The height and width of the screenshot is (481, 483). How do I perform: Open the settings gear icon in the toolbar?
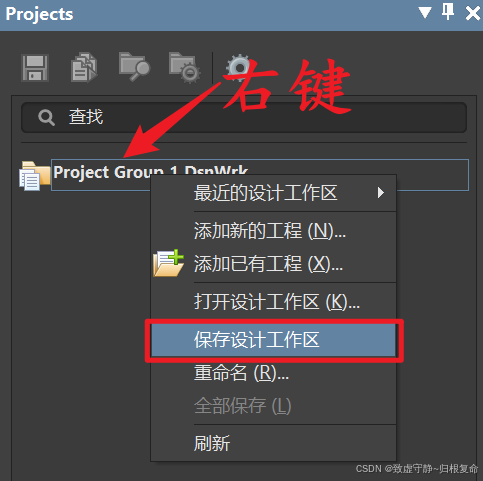[239, 68]
